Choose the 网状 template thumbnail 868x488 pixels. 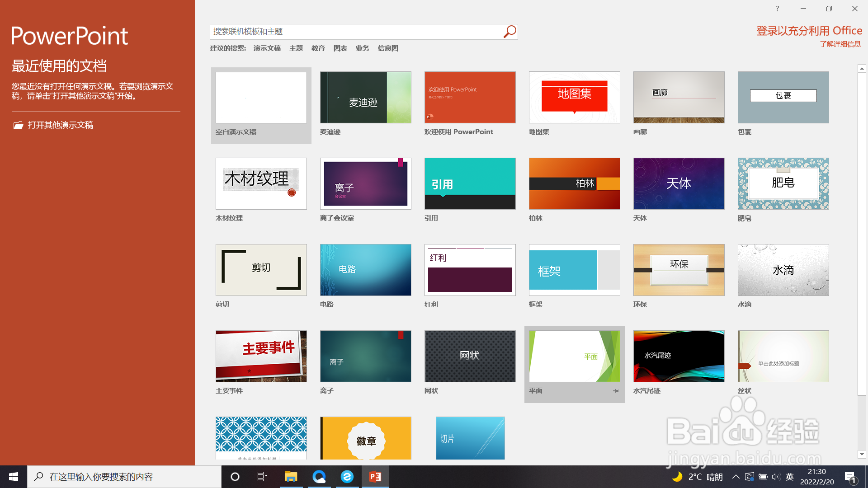(470, 357)
